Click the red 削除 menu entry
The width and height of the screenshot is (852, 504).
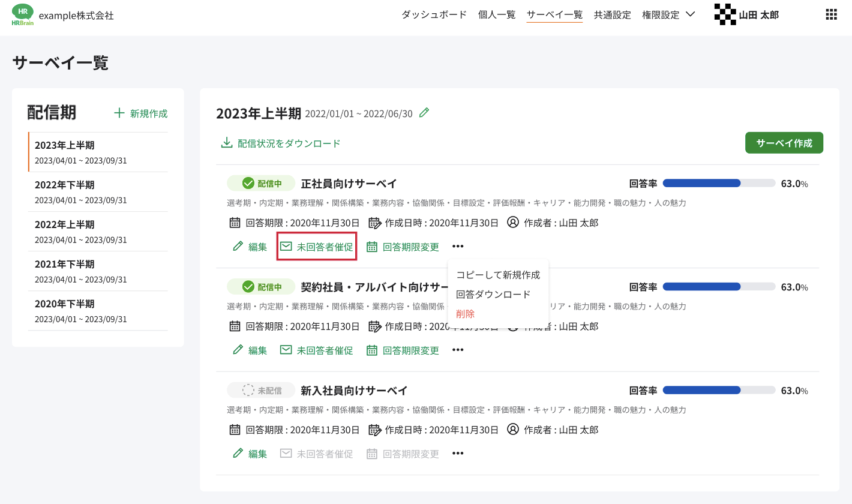coord(464,313)
